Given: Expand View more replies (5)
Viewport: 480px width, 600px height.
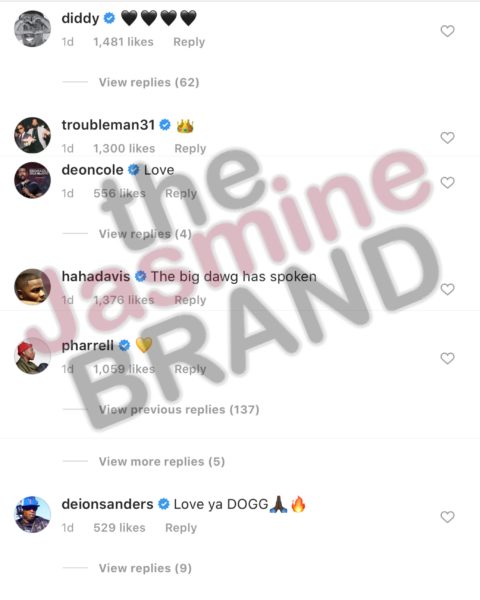Looking at the screenshot, I should pyautogui.click(x=162, y=461).
